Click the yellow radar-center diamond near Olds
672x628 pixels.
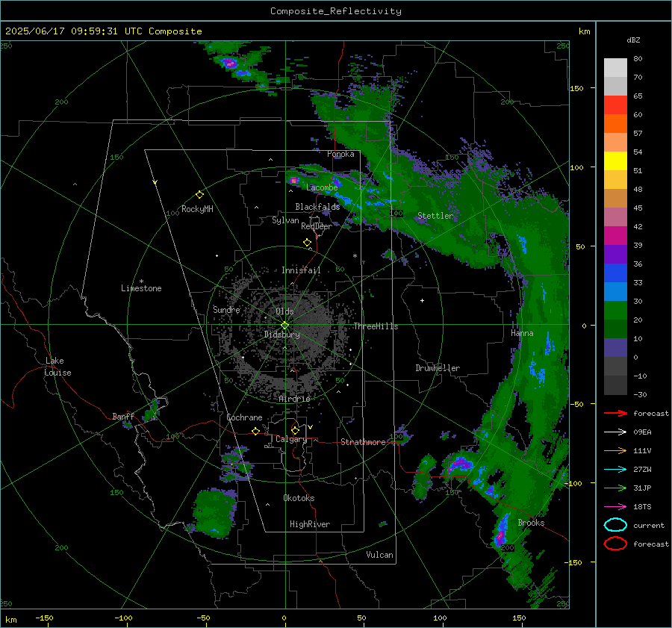284,326
